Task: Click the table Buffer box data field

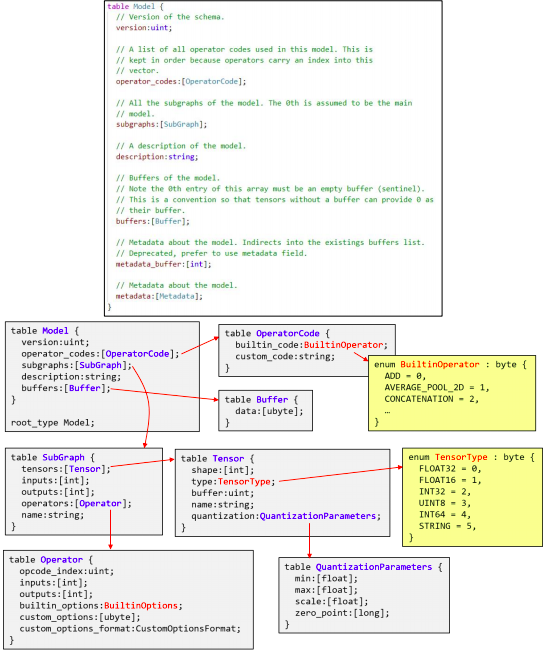Action: tap(269, 411)
